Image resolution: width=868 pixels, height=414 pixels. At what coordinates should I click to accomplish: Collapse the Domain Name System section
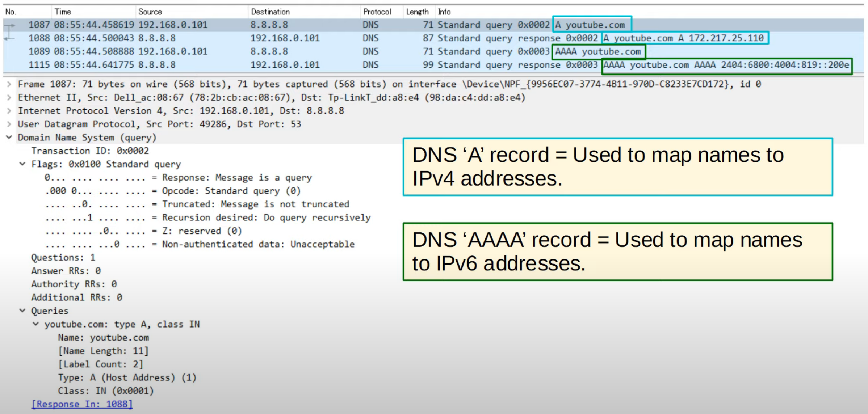(9, 138)
